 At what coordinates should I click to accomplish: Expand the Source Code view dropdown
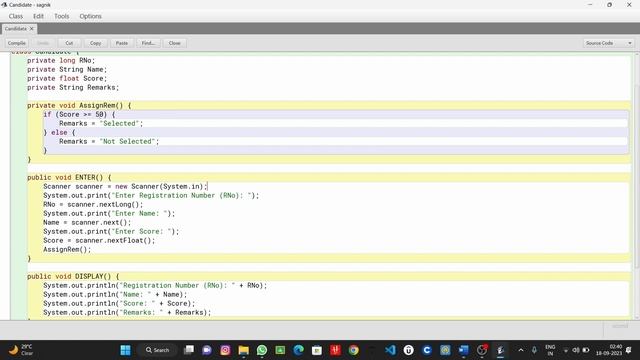point(608,43)
